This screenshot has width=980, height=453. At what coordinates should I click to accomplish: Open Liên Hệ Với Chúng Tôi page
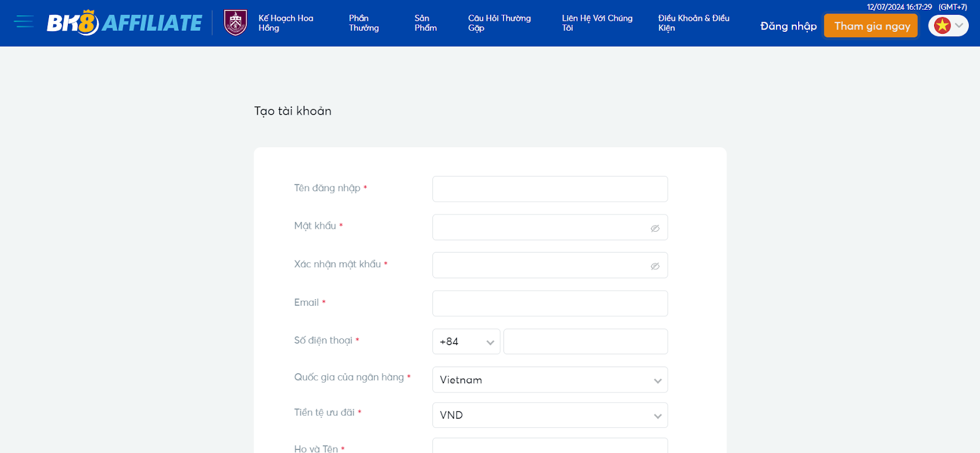(597, 23)
